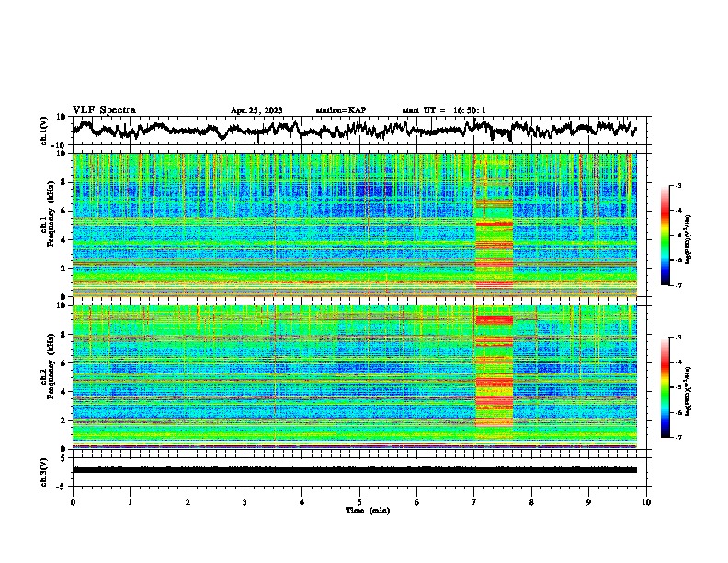This screenshot has width=728, height=563.
Task: Click time axis tick label "7"
Action: (x=474, y=502)
